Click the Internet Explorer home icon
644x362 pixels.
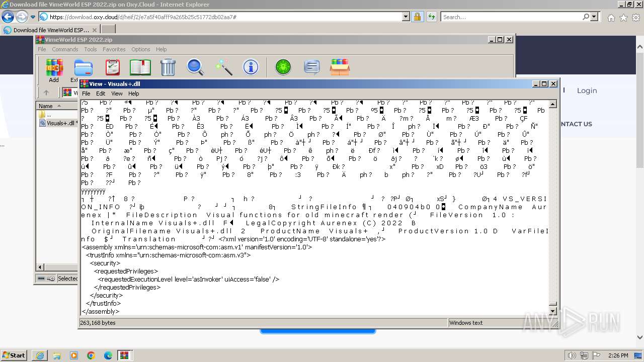point(611,18)
